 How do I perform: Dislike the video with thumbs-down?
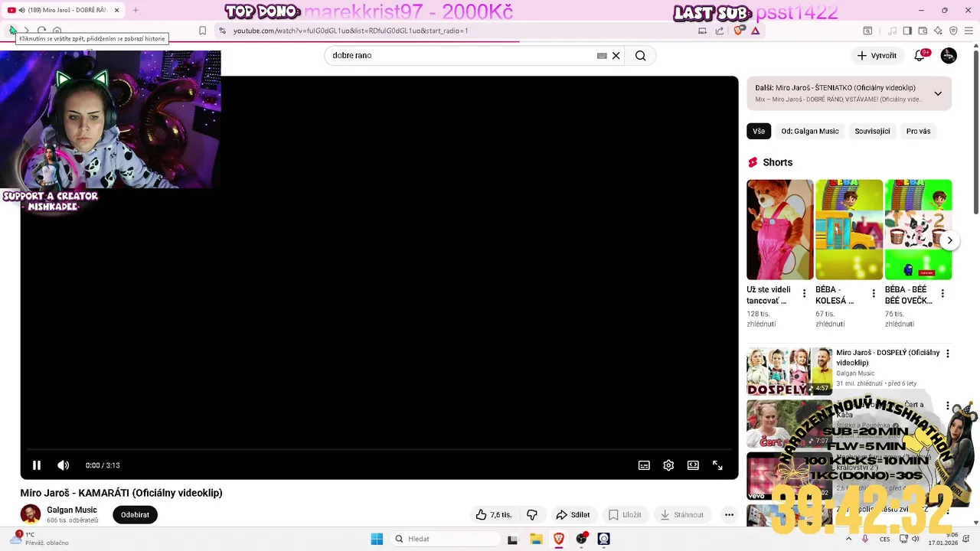532,515
